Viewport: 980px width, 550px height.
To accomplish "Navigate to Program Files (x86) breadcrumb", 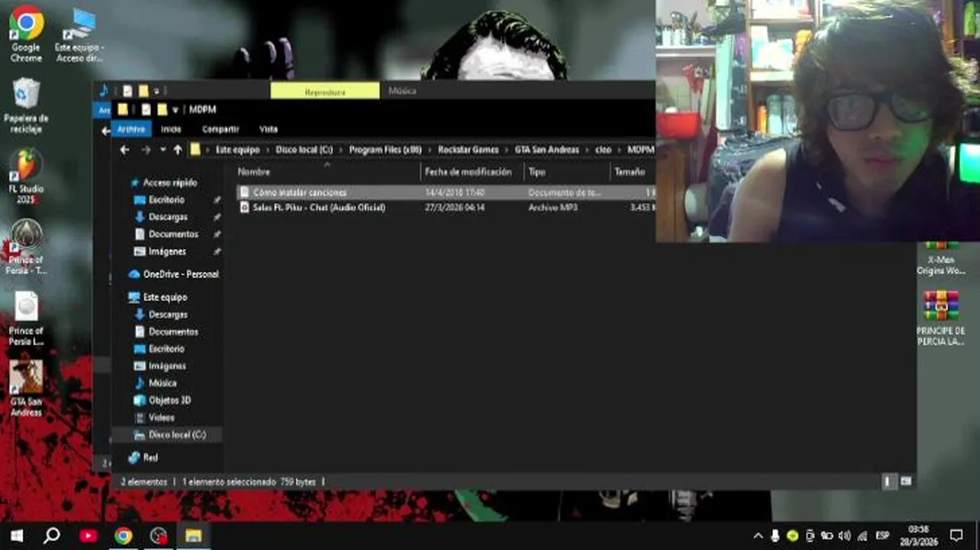I will click(385, 150).
